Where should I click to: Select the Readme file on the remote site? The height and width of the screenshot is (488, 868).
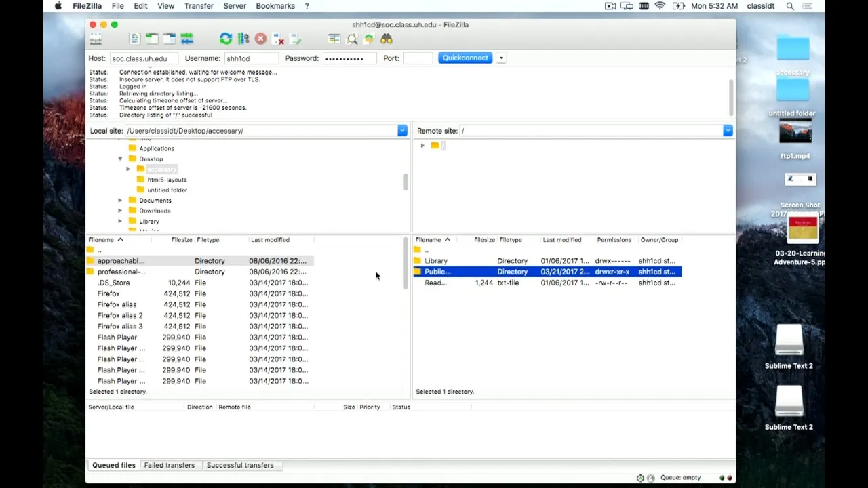pos(435,283)
